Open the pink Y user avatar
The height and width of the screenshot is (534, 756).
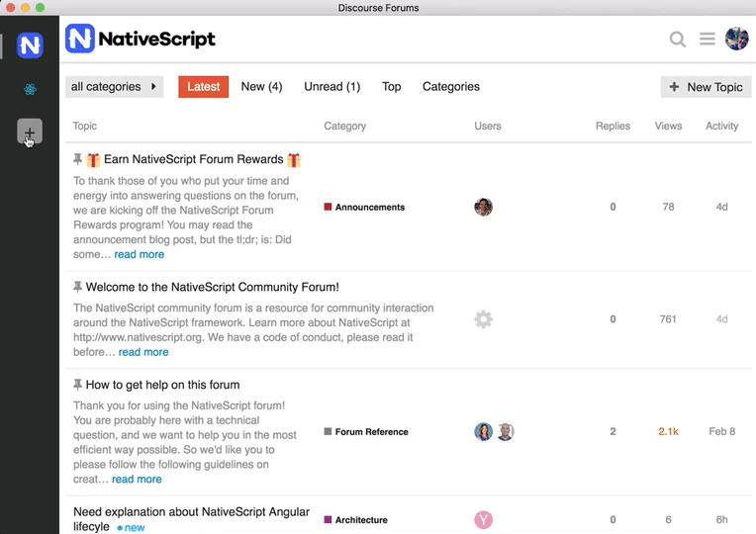(483, 519)
